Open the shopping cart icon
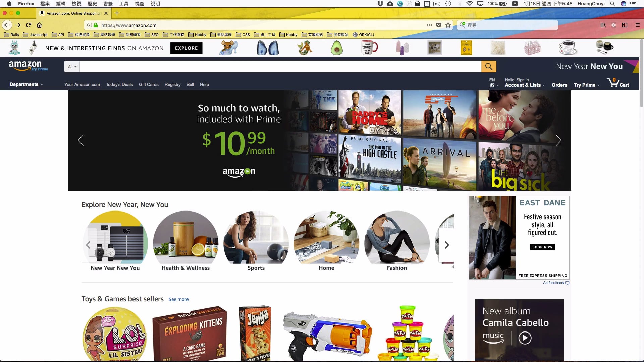The height and width of the screenshot is (362, 644). coord(618,83)
